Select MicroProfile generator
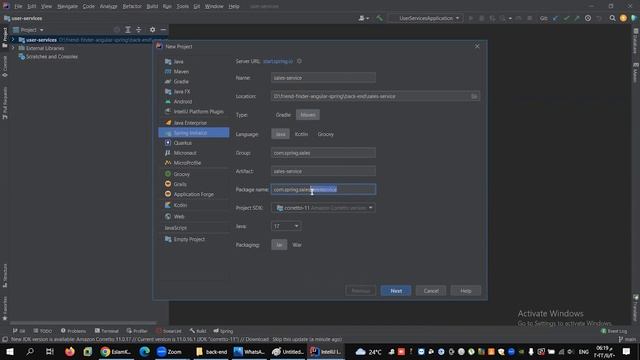This screenshot has width=640, height=360. click(187, 163)
